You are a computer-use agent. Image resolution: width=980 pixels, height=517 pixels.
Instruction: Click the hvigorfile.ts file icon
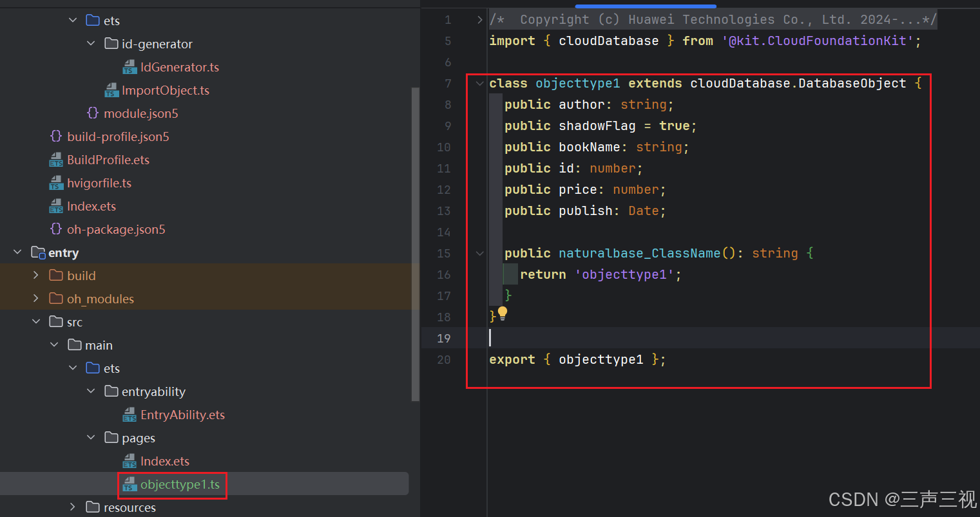click(x=57, y=183)
